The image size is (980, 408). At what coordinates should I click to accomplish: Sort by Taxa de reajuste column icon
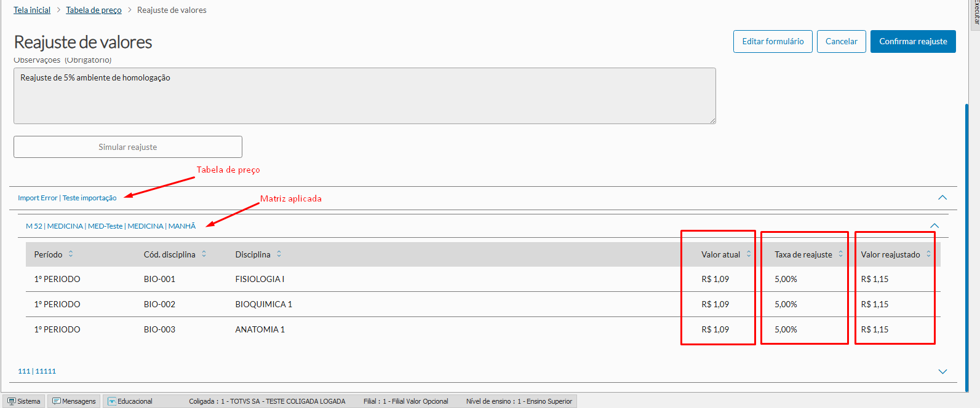[841, 254]
